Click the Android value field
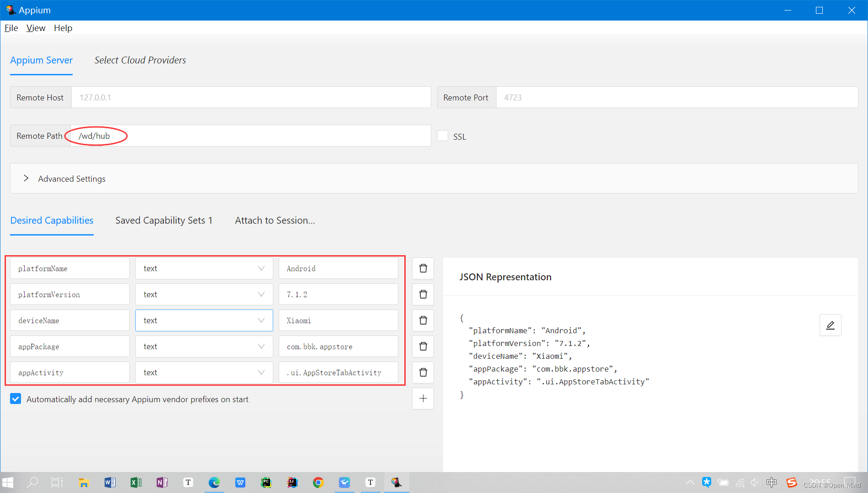868x493 pixels. (339, 268)
